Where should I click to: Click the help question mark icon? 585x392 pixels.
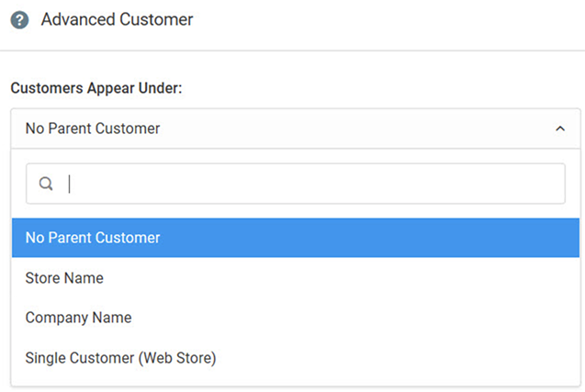tap(19, 20)
